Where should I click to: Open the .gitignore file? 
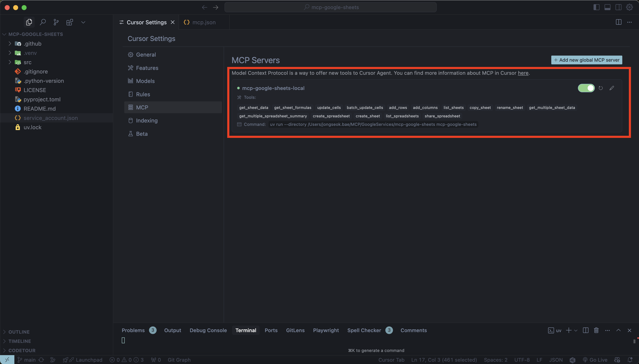click(36, 72)
